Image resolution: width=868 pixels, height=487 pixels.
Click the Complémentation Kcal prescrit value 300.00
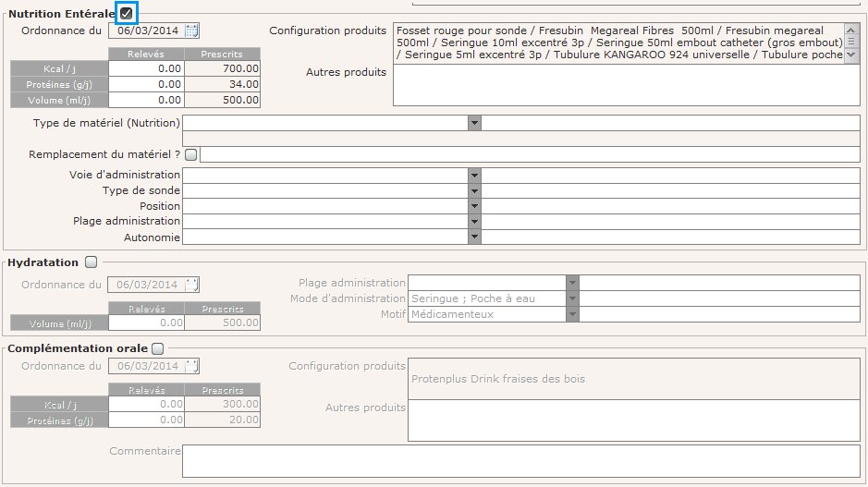point(223,405)
